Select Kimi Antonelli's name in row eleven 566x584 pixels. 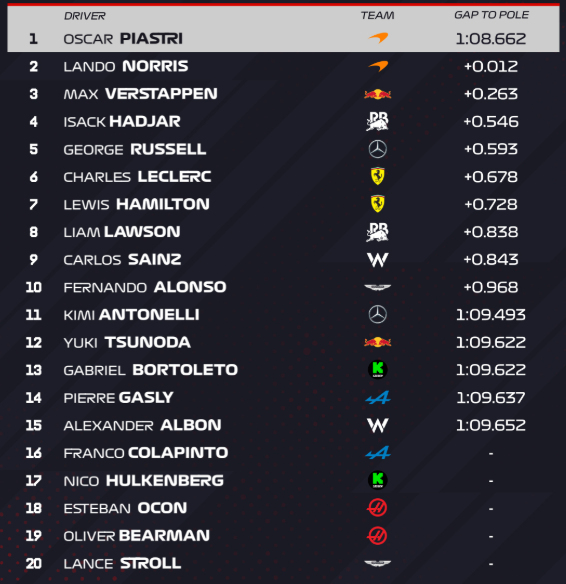[x=131, y=315]
